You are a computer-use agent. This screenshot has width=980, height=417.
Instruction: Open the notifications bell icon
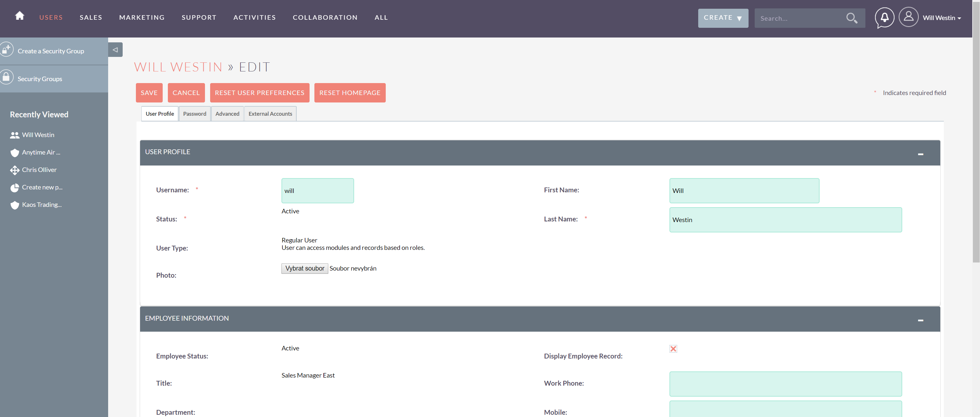[884, 17]
